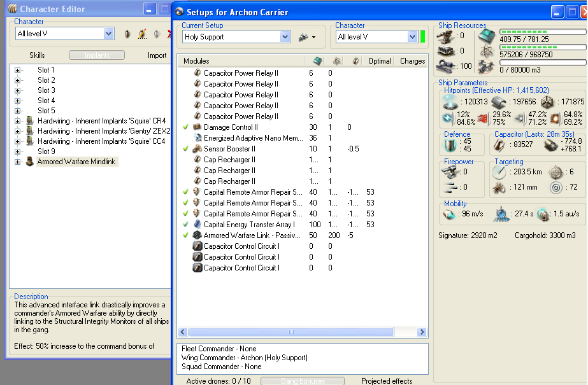Expand the Slot 4 tree node
588x385 pixels.
tap(17, 101)
